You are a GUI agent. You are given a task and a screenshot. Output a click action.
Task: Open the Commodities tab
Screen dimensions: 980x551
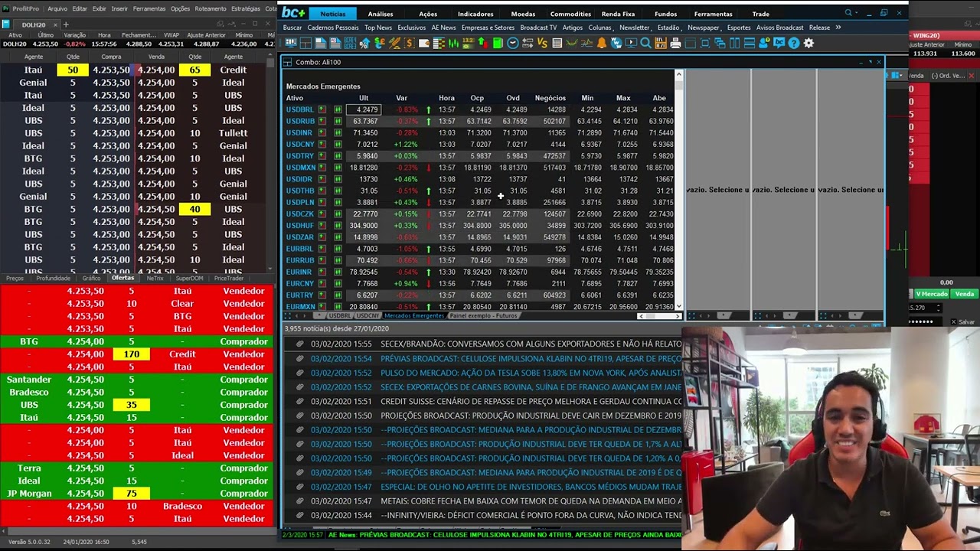(570, 14)
